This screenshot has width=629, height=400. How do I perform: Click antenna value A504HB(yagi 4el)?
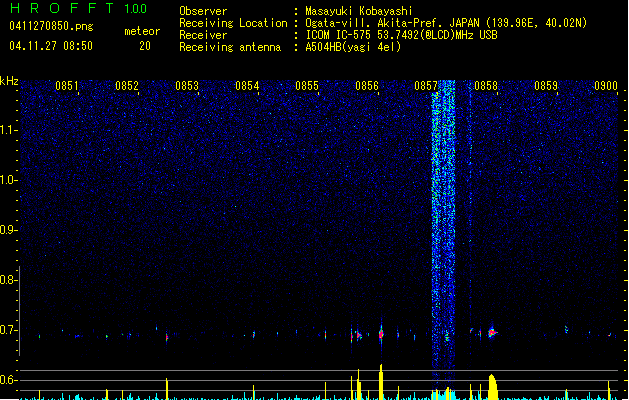pyautogui.click(x=353, y=47)
